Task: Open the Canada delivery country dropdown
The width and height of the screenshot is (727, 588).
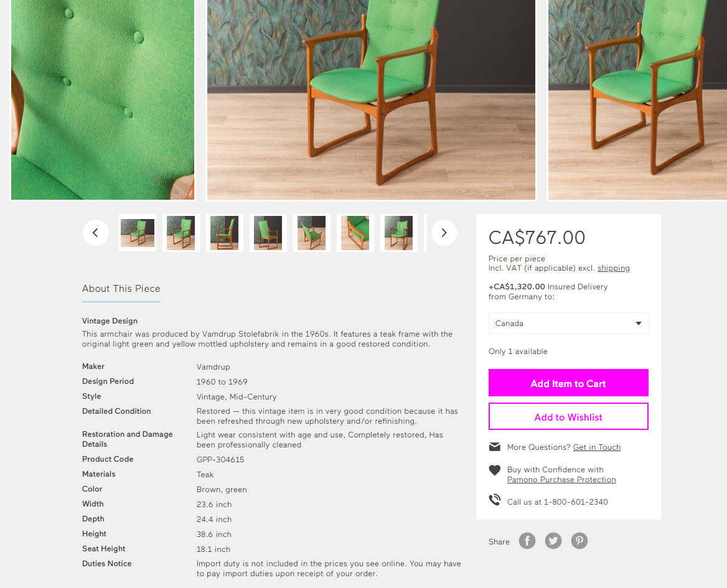Action: 568,324
